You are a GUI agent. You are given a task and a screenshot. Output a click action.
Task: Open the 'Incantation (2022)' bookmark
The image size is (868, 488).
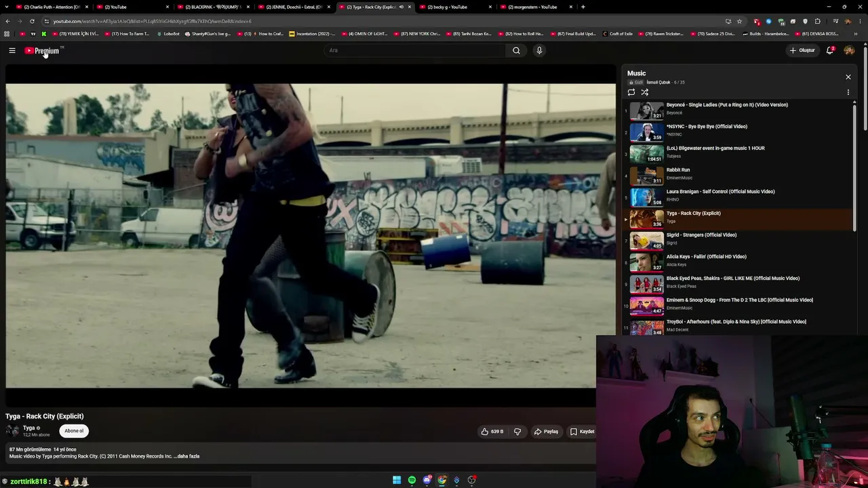(x=313, y=34)
